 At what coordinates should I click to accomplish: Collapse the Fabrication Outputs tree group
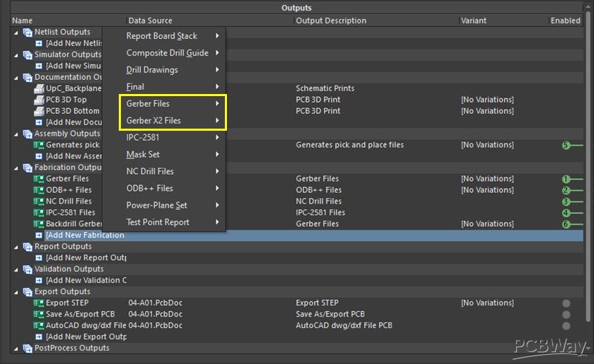[x=16, y=168]
